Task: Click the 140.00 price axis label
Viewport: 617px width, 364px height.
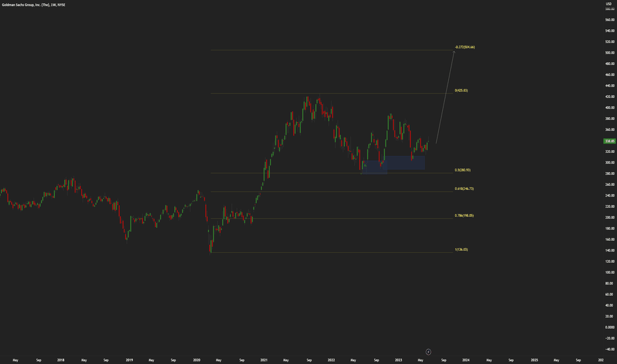Action: coord(610,251)
